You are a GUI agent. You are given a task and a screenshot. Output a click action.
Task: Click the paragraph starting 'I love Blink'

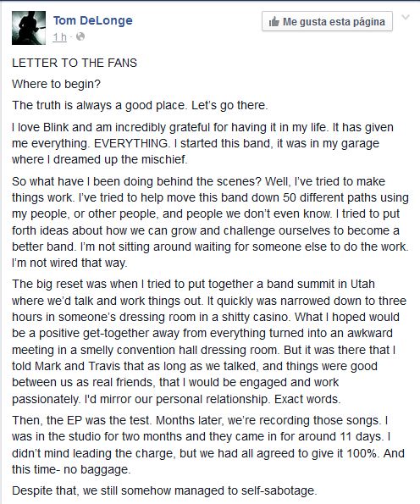pos(202,143)
